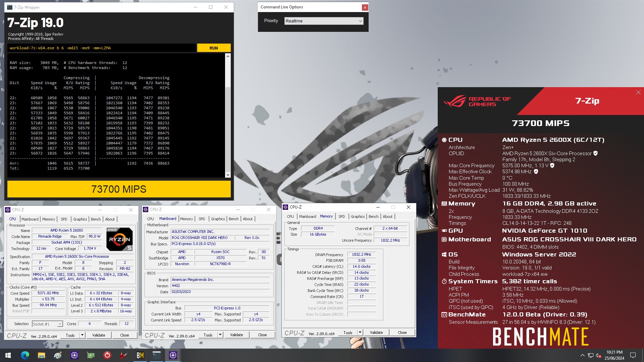Open the Windows Start menu
This screenshot has width=644, height=362.
[x=8, y=355]
